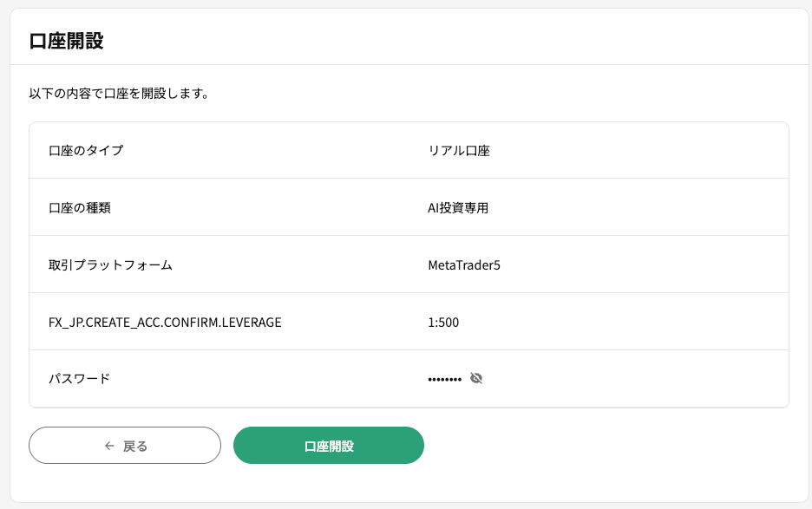The image size is (812, 509).
Task: Click the masked password dots
Action: (x=445, y=380)
